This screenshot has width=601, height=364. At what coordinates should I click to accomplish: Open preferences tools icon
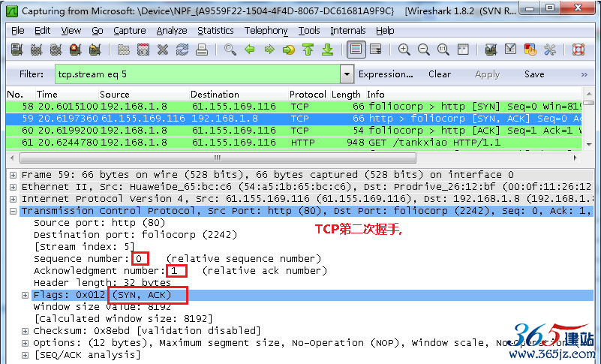[550, 50]
